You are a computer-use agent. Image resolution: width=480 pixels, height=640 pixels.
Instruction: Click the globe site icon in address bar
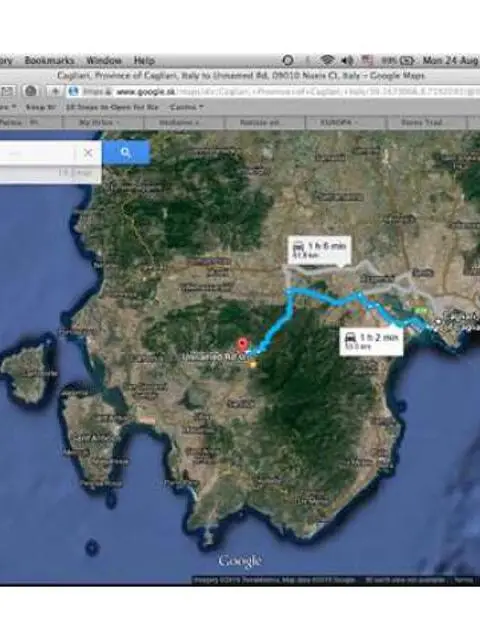pos(73,91)
